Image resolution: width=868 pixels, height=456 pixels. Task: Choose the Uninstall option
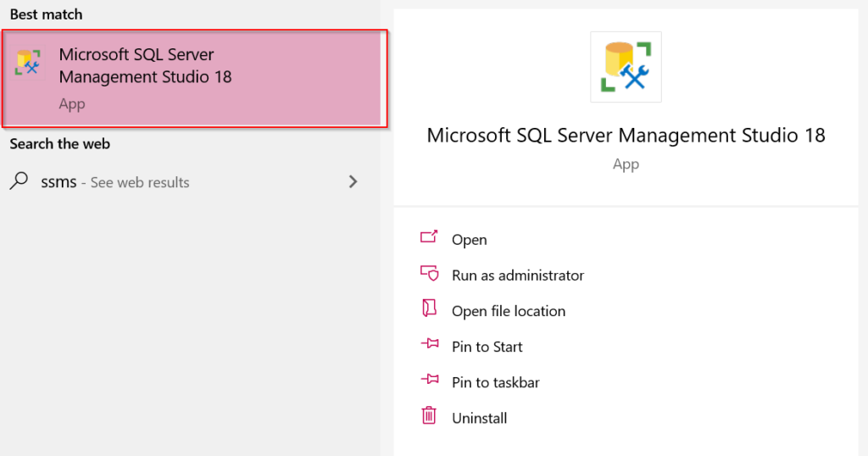(479, 419)
